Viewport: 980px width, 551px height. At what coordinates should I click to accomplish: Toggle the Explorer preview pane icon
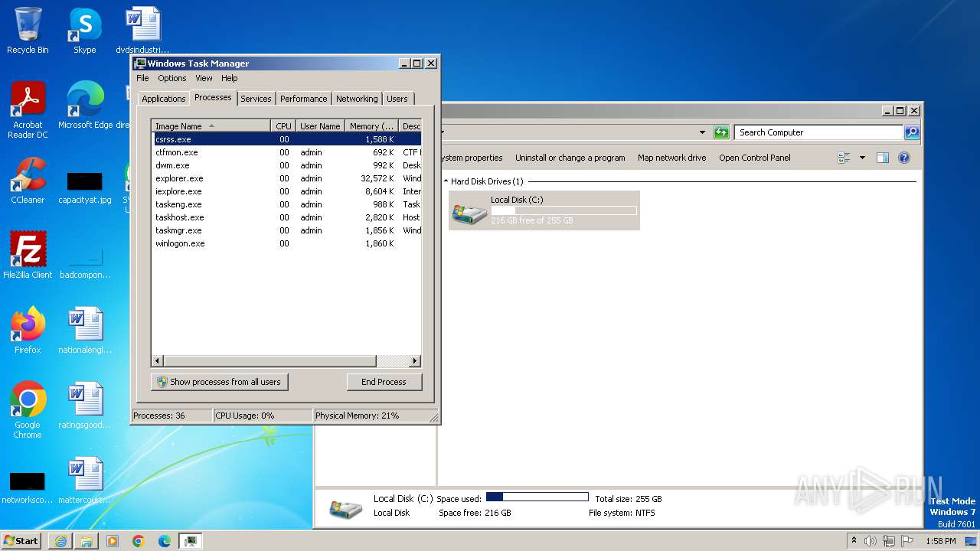click(x=882, y=158)
